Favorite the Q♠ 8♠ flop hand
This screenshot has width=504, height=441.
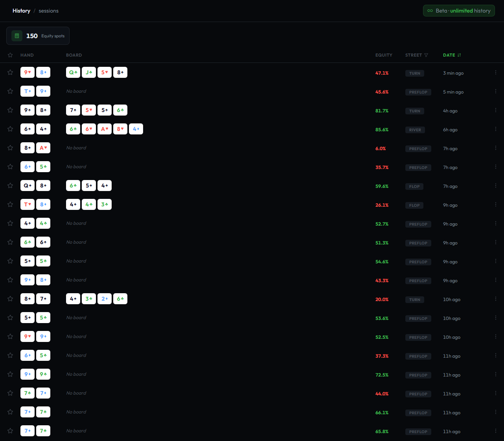click(x=10, y=186)
